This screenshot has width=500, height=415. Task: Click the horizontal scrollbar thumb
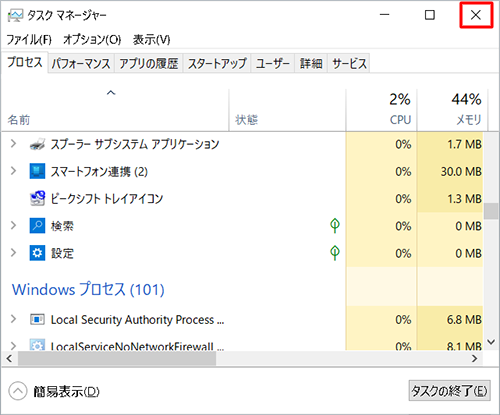(x=117, y=359)
